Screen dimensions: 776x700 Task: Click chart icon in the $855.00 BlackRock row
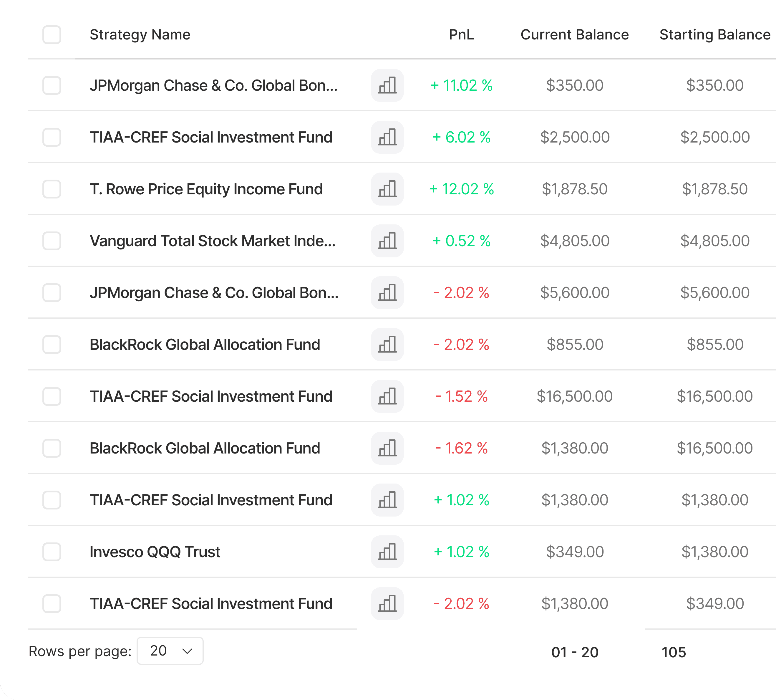pyautogui.click(x=387, y=345)
